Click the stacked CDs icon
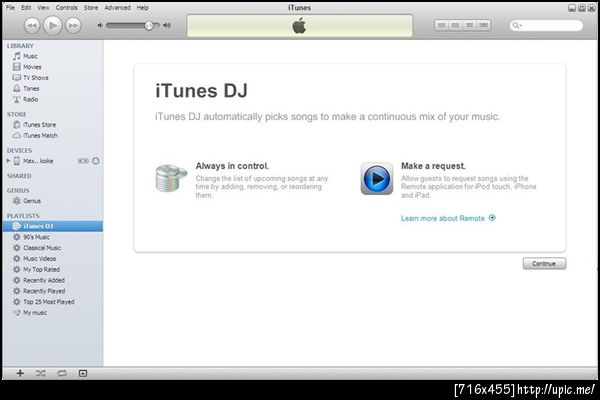Image resolution: width=600 pixels, height=400 pixels. point(171,178)
